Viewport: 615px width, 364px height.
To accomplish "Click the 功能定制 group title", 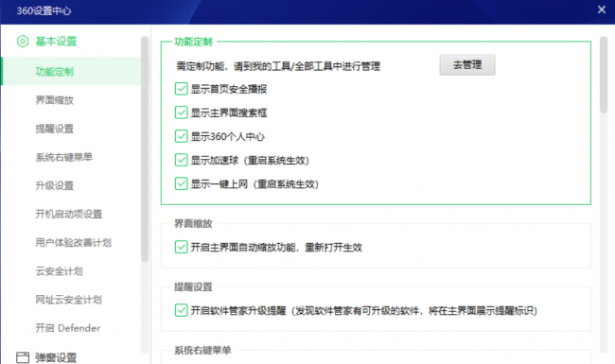I will 193,42.
